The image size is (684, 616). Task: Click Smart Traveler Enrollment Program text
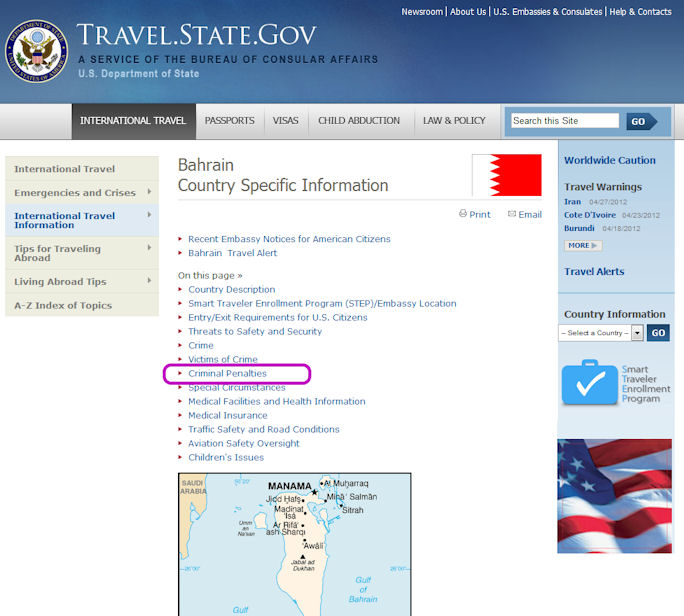click(x=646, y=384)
